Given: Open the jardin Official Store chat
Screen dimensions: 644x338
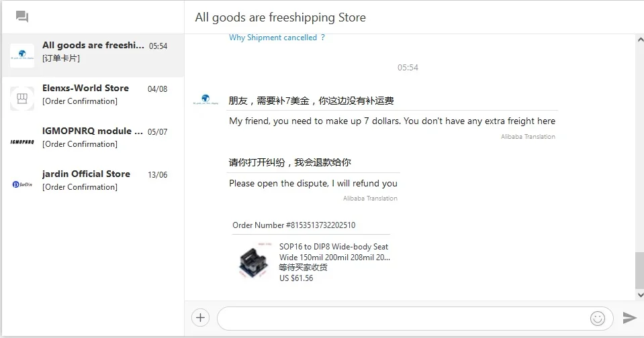Looking at the screenshot, I should pyautogui.click(x=93, y=184).
